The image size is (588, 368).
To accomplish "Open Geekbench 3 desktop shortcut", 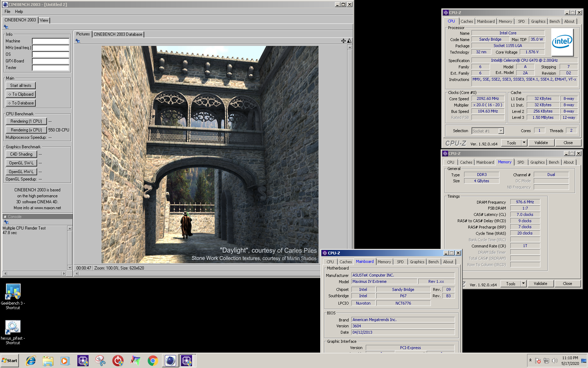I will point(13,297).
